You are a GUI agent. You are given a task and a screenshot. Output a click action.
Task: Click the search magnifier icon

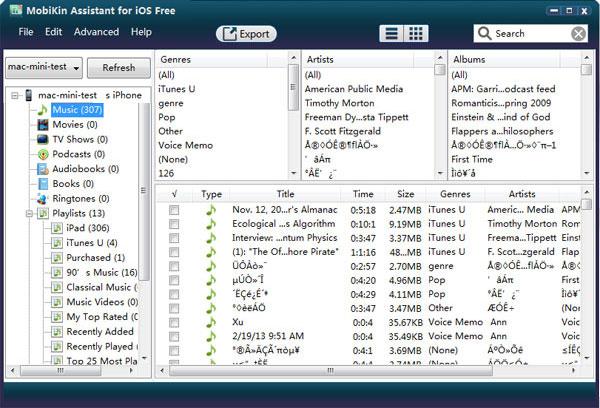484,33
